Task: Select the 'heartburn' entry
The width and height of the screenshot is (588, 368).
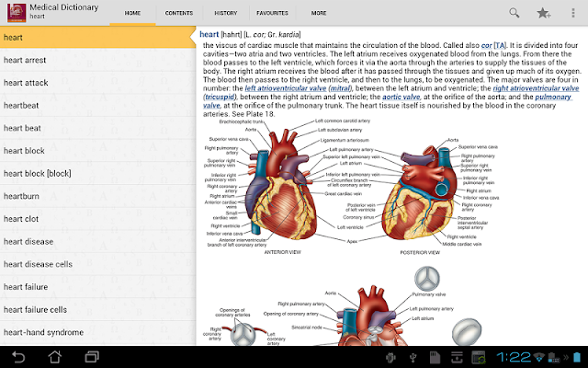Action: tap(98, 196)
